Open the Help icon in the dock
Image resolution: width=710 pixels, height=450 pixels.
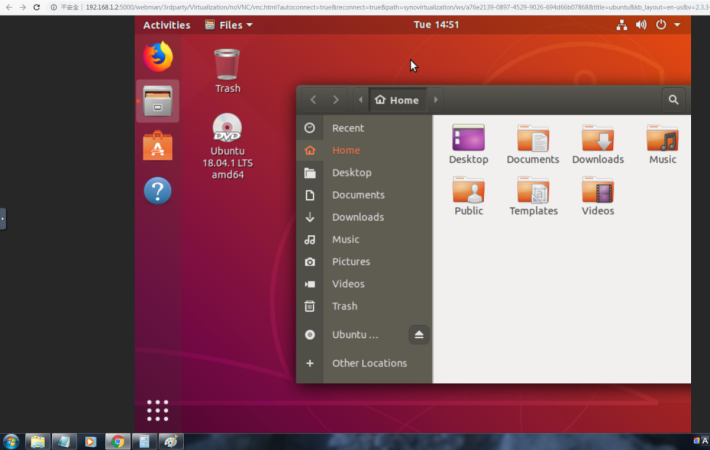[158, 191]
